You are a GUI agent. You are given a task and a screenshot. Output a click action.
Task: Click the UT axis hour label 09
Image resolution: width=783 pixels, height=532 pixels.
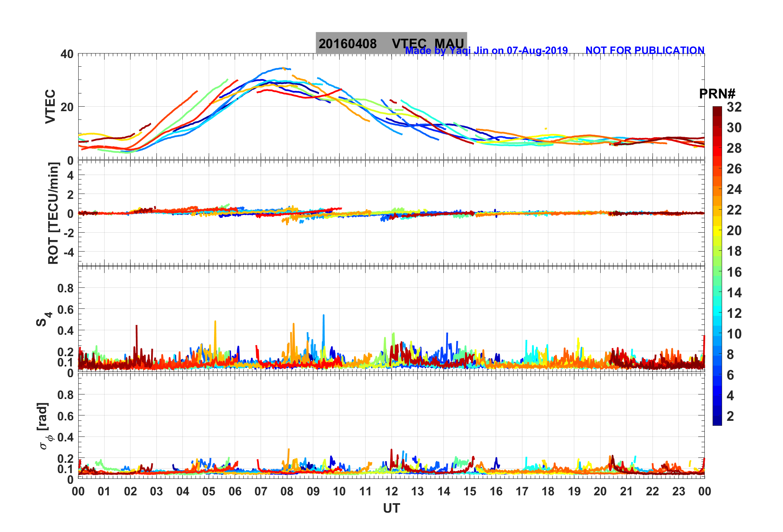coord(313,492)
